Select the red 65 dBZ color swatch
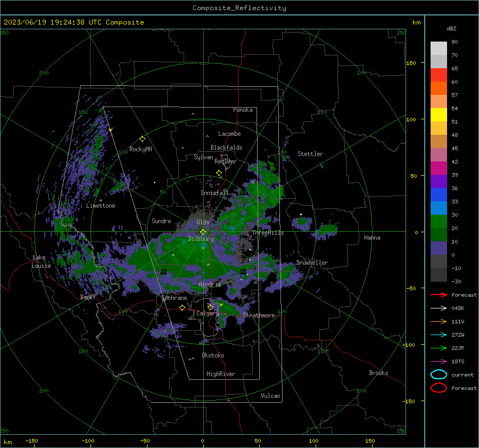 439,75
